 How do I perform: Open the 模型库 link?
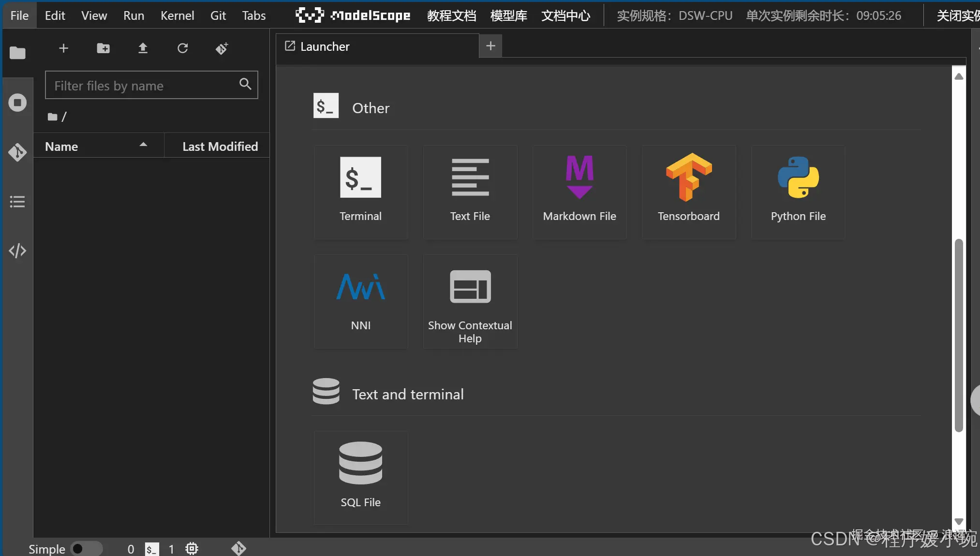pyautogui.click(x=508, y=15)
